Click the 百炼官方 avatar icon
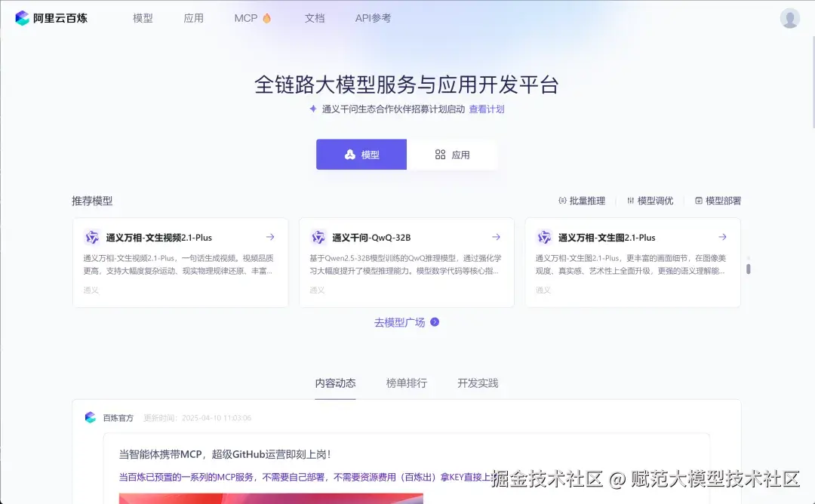Viewport: 815px width, 504px height. click(x=90, y=417)
